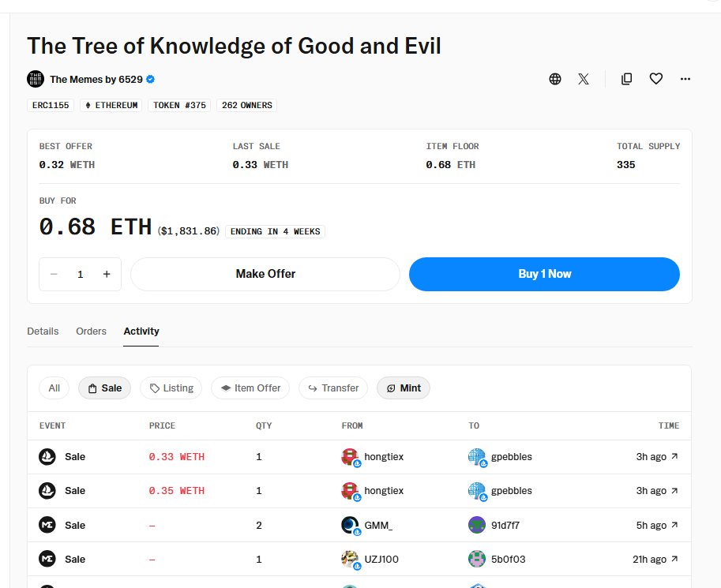Click the 21h ago timestamp
This screenshot has width=721, height=588.
tap(649, 559)
